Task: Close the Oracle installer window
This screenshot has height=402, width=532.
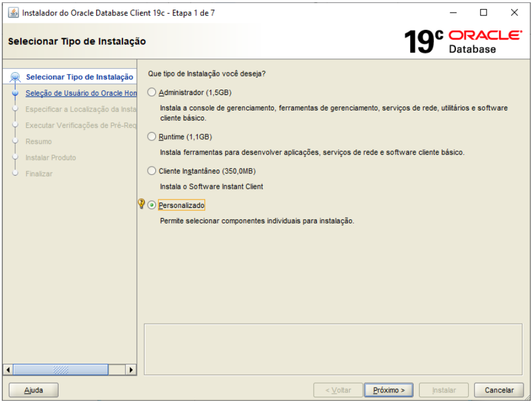Action: coord(514,13)
